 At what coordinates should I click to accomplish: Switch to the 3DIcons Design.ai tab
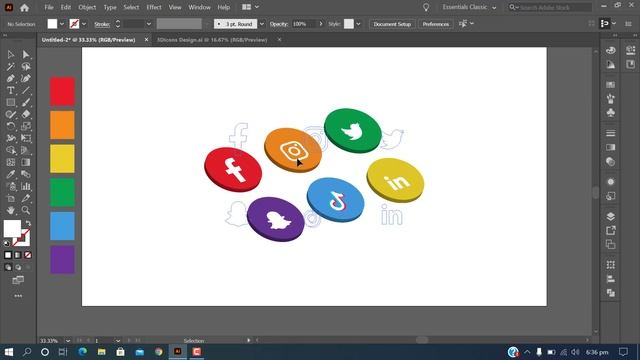tap(212, 40)
